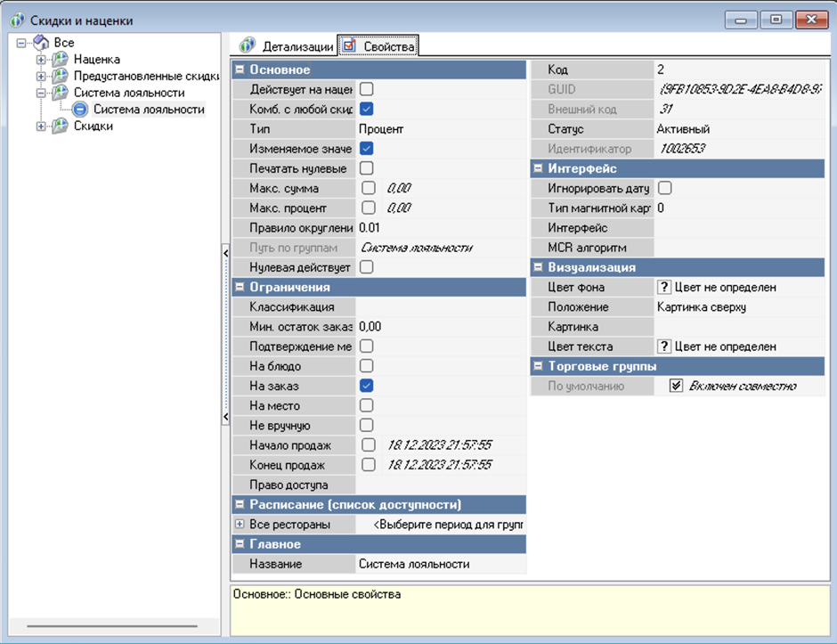The image size is (837, 644).
Task: Click the Статус value Активный
Action: pos(683,129)
